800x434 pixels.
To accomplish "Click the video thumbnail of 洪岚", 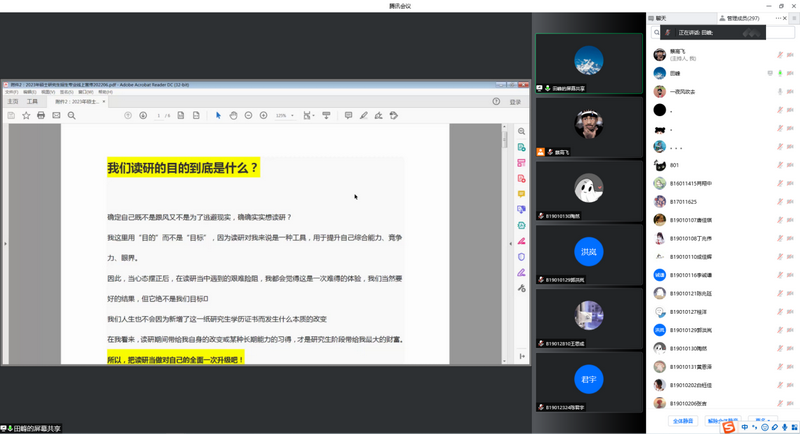I will click(589, 252).
